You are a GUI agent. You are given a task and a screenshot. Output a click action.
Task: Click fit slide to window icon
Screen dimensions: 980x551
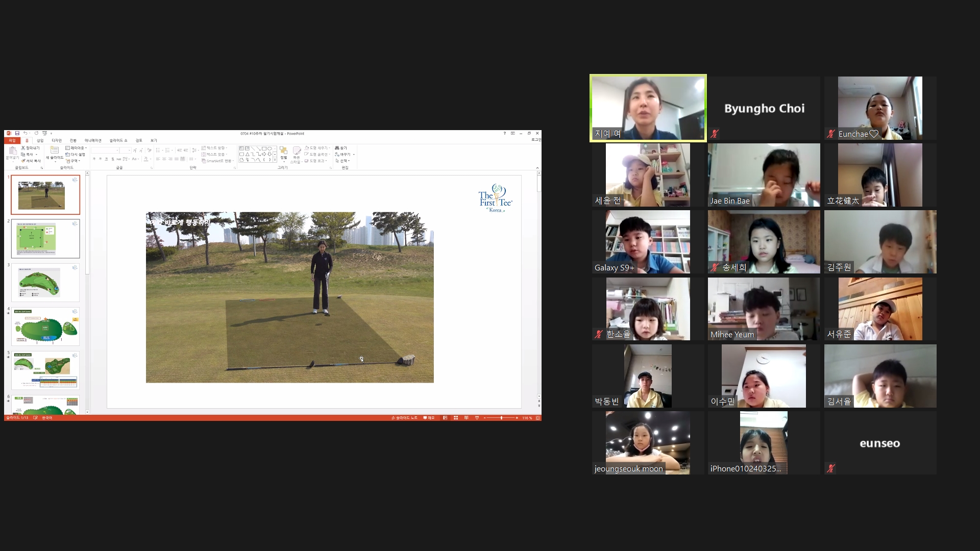[537, 418]
